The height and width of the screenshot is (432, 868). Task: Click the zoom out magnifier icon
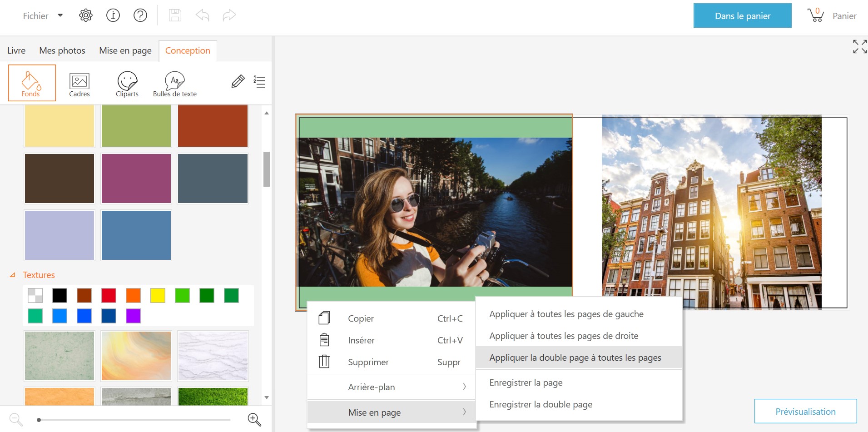(16, 419)
